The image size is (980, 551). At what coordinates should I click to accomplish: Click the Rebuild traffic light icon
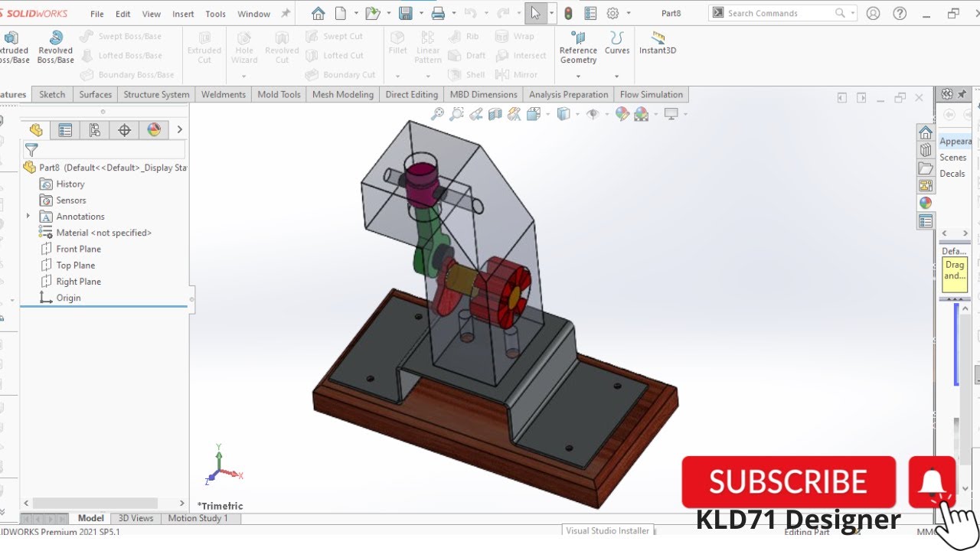click(x=568, y=13)
